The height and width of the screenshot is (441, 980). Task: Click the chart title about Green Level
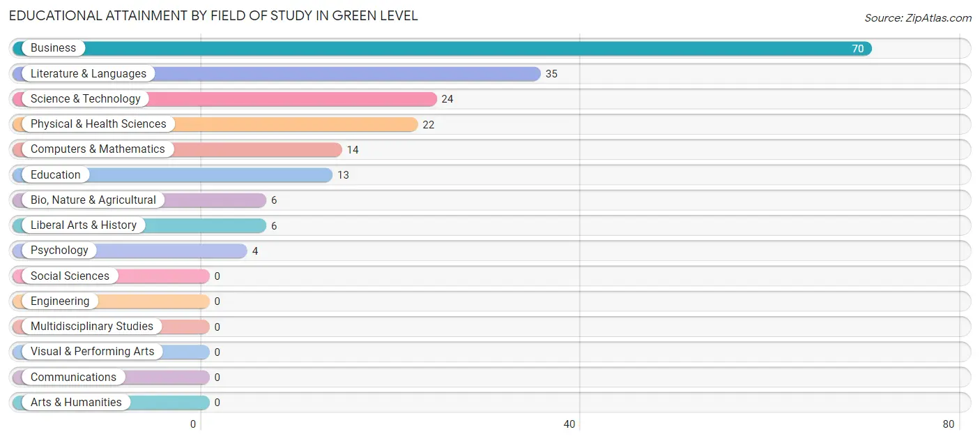point(213,16)
